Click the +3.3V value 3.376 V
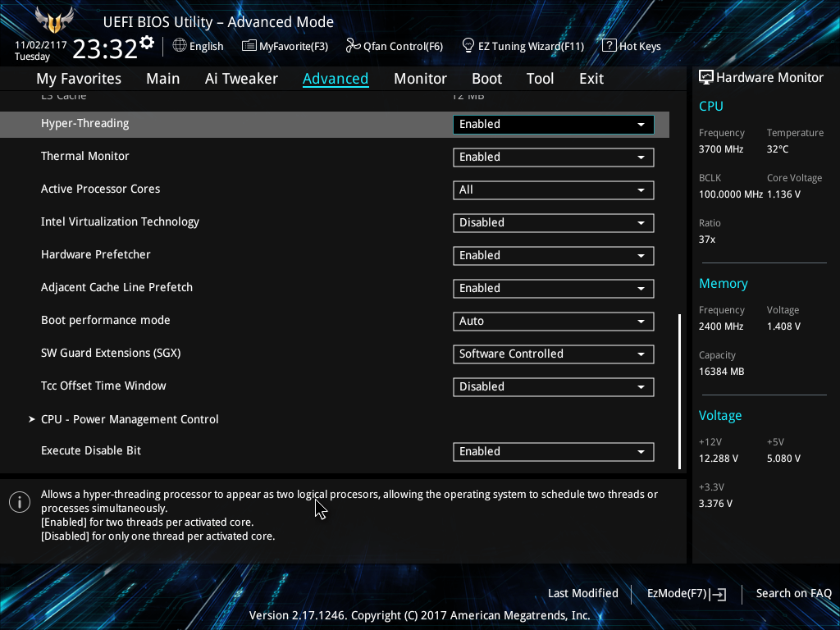This screenshot has width=840, height=630. 715,504
